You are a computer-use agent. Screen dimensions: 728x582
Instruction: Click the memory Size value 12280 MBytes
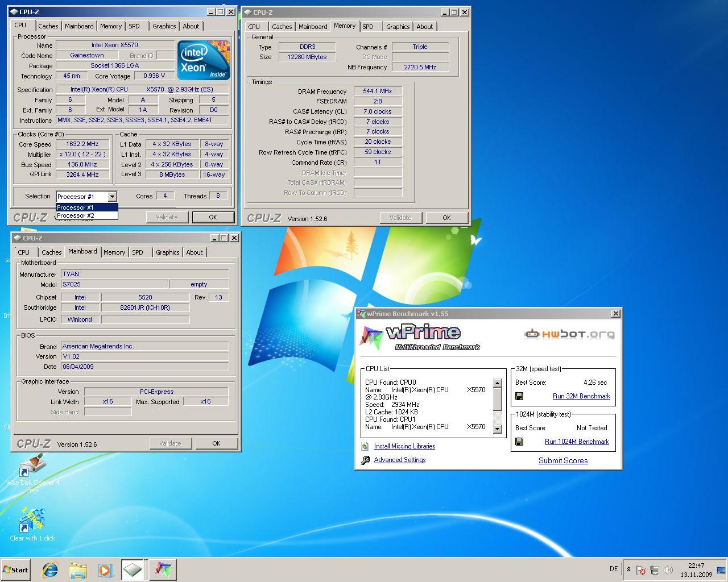click(x=307, y=57)
